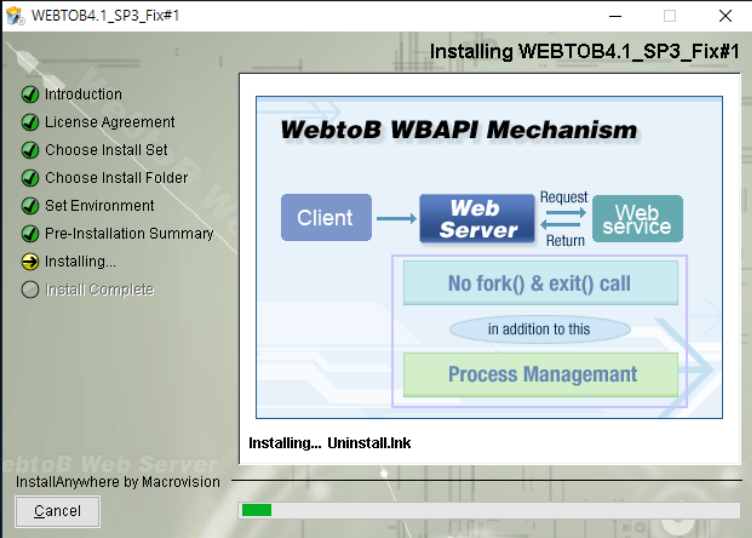Screen dimensions: 752x538
Task: Select the Set Environment step label
Action: click(99, 206)
